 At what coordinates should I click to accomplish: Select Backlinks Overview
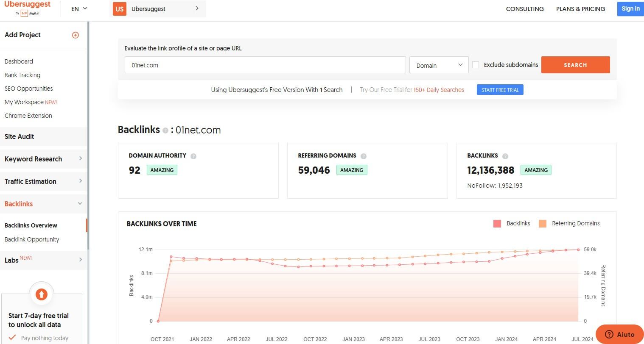[31, 225]
